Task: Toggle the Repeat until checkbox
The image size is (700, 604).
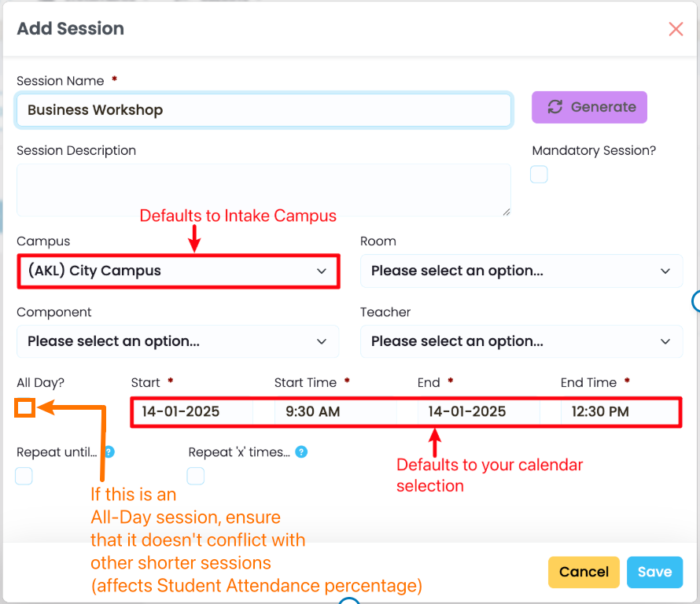Action: 24,476
